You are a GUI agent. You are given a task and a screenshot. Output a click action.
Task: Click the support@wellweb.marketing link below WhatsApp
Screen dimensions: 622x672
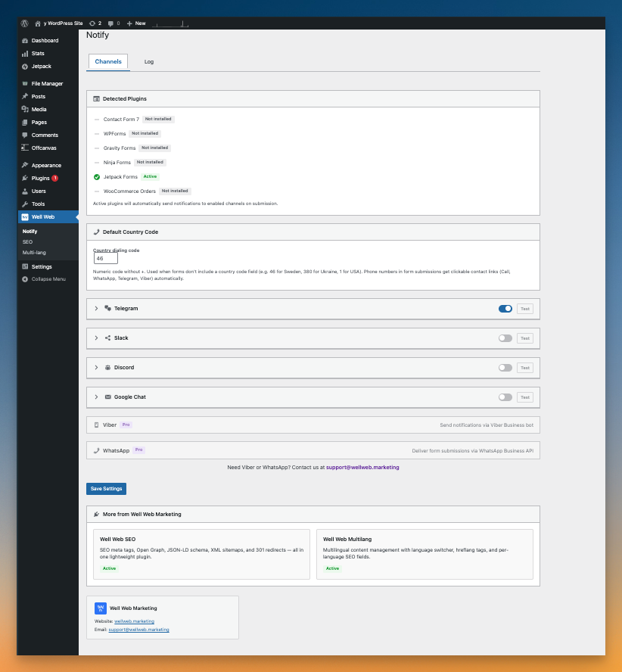(x=362, y=468)
